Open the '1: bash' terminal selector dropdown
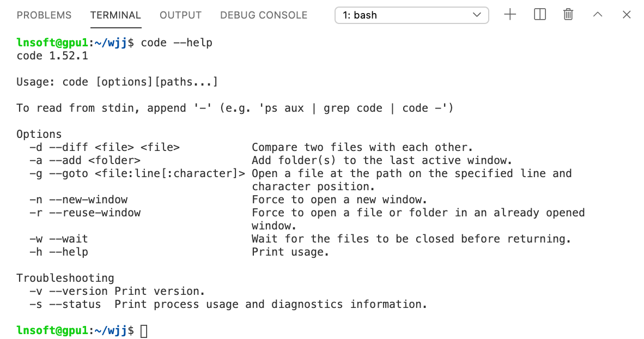 click(411, 15)
